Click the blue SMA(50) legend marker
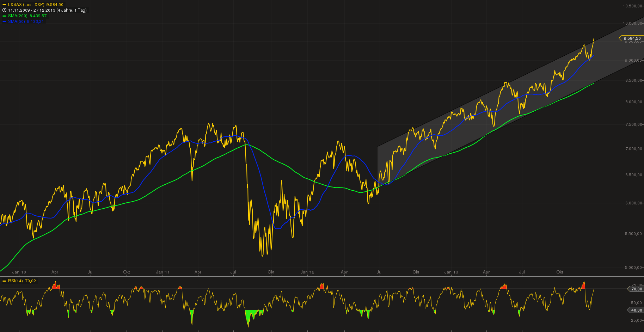The width and height of the screenshot is (644, 332). (x=4, y=21)
